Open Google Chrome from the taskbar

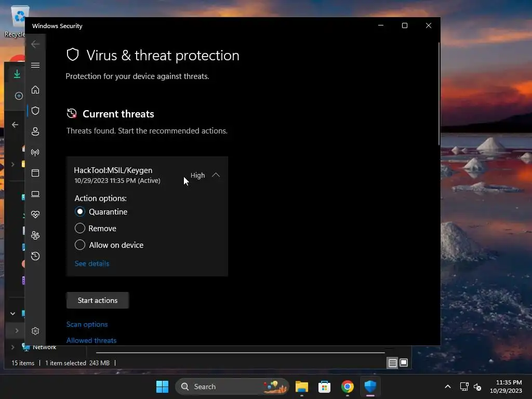coord(348,387)
